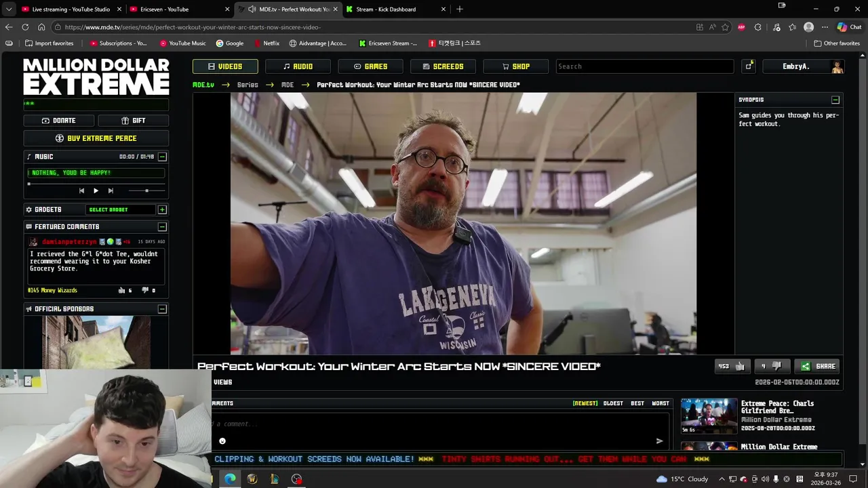Add this page to favorites star
The width and height of the screenshot is (868, 488).
coord(725,27)
